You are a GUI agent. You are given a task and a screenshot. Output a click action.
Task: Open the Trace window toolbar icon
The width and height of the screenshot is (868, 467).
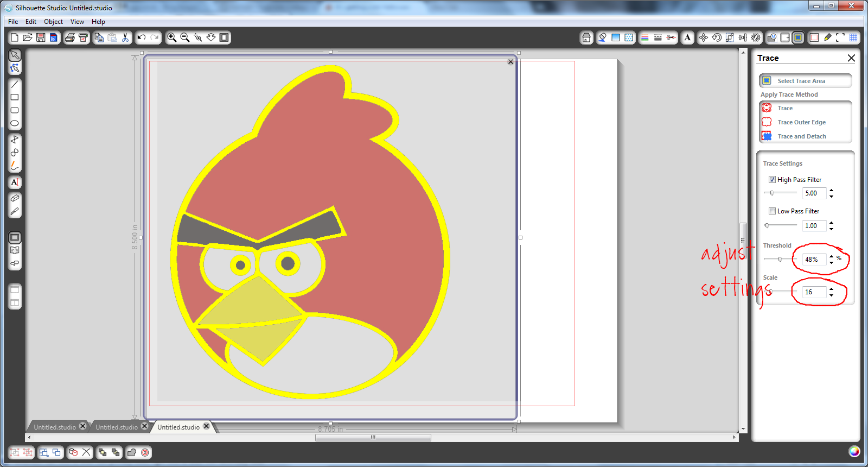click(798, 37)
